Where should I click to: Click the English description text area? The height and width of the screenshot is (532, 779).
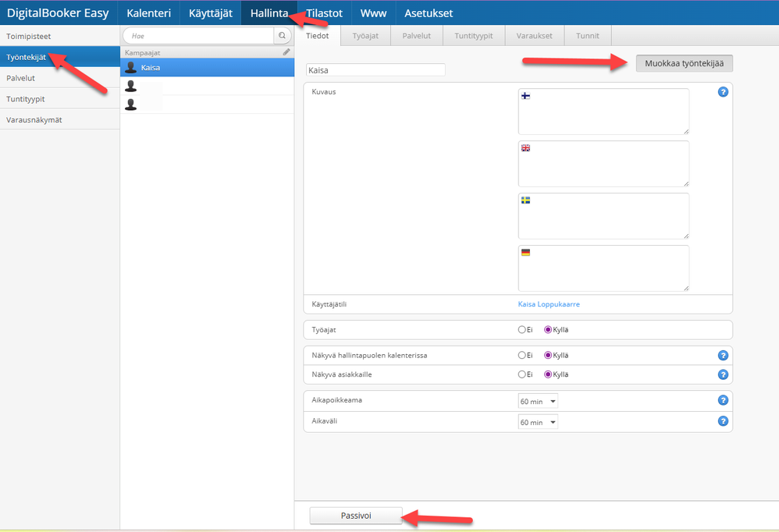(x=603, y=164)
